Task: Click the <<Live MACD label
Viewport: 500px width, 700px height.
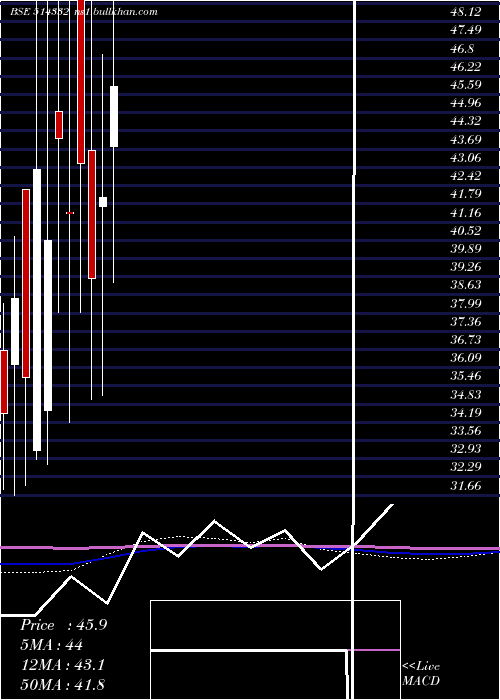Action: [421, 674]
